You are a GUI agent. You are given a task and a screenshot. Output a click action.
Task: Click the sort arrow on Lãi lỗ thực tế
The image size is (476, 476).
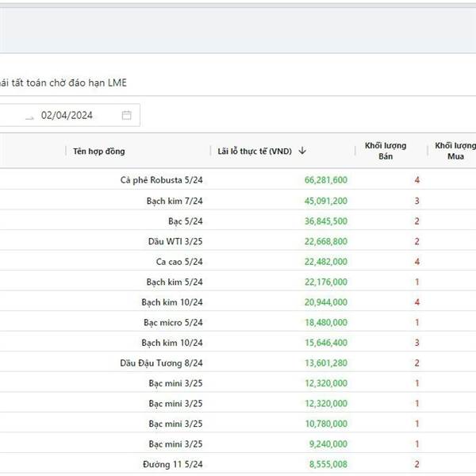(x=302, y=151)
